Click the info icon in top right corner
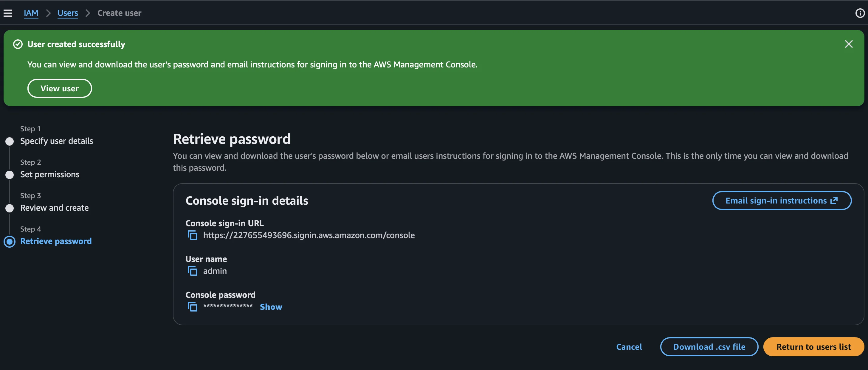The image size is (868, 370). tap(860, 13)
